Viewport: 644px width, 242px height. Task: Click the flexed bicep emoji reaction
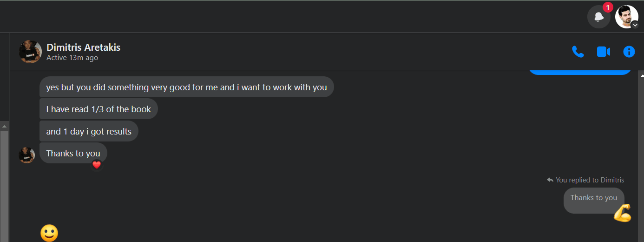622,213
